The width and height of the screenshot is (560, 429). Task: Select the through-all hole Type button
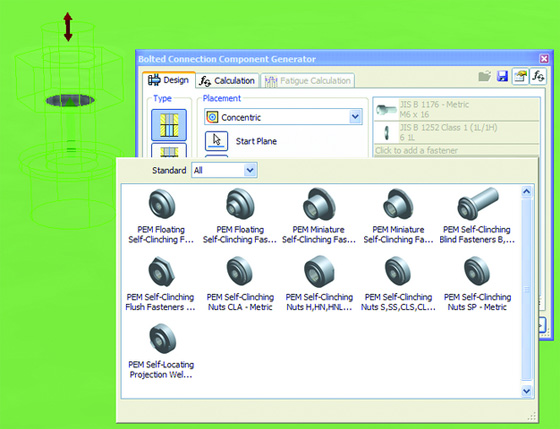[x=169, y=125]
